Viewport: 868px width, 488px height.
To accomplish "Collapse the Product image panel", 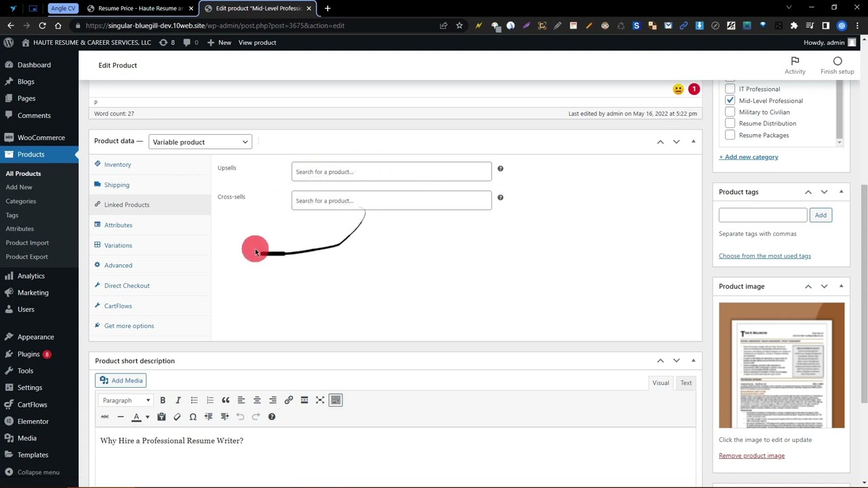I will point(841,286).
